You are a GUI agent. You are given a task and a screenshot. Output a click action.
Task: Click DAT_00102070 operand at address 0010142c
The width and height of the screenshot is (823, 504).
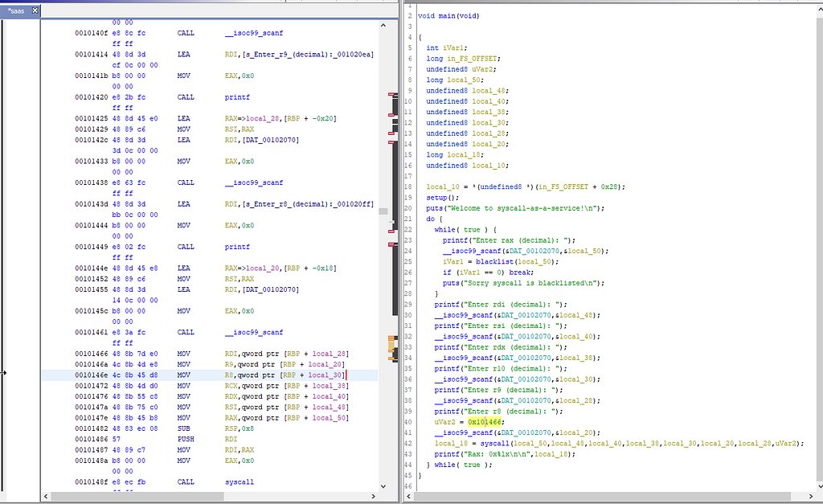click(x=272, y=140)
